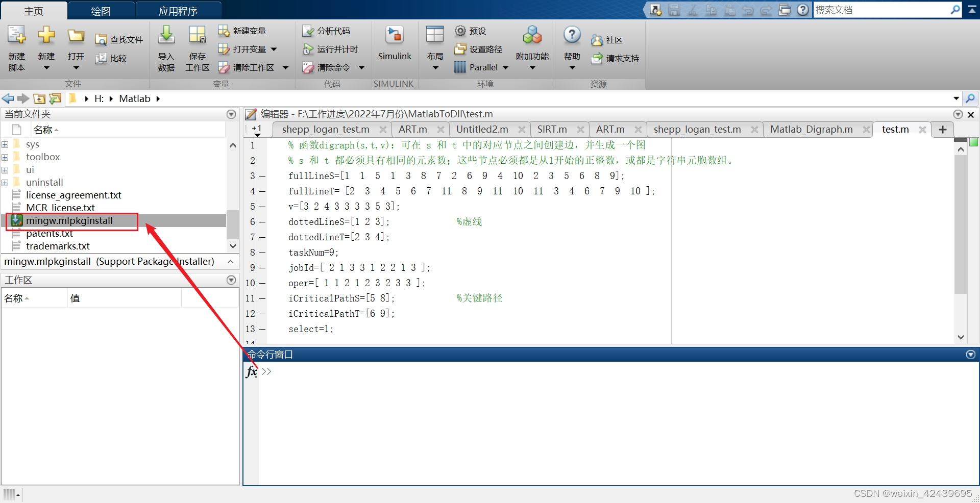Image resolution: width=980 pixels, height=503 pixels.
Task: Select license_agreement.txt in the file list
Action: 73,195
